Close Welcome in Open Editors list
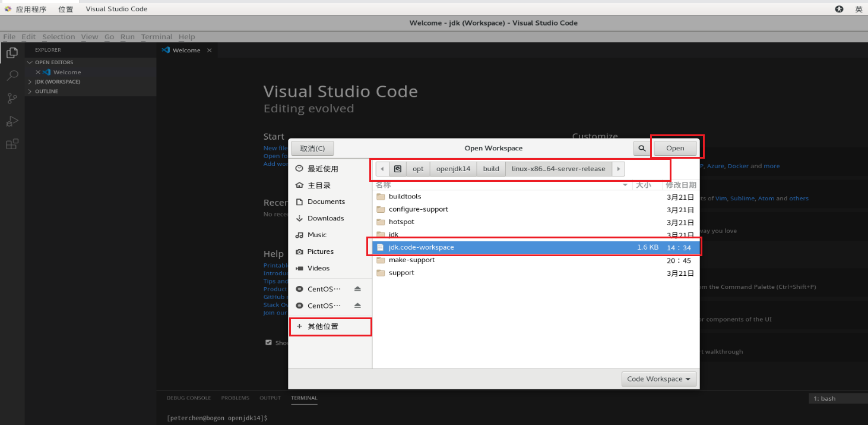This screenshot has width=868, height=425. coord(38,72)
